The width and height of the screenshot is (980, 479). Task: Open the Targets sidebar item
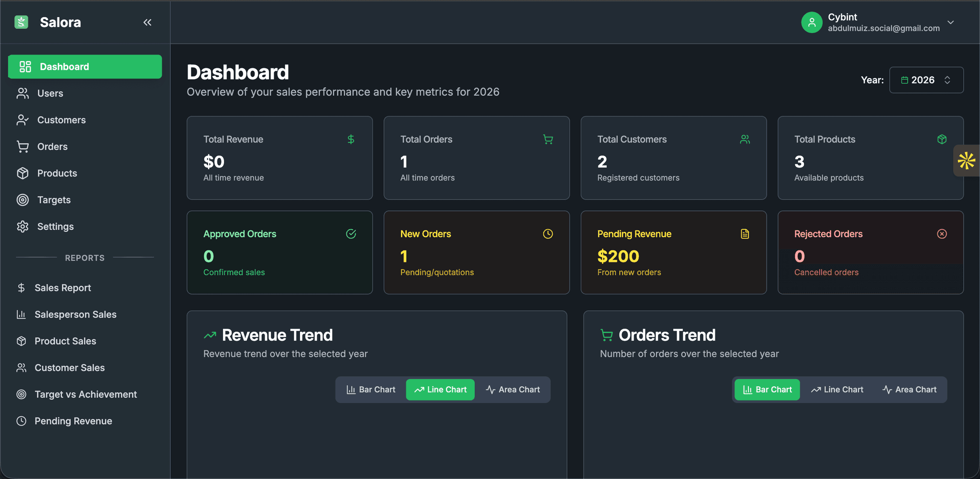coord(54,200)
